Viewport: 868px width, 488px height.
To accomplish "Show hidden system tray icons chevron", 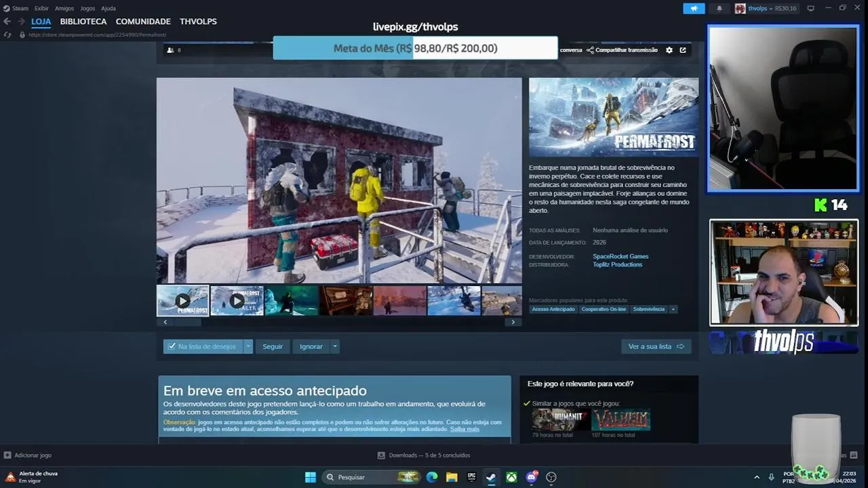I will click(757, 477).
